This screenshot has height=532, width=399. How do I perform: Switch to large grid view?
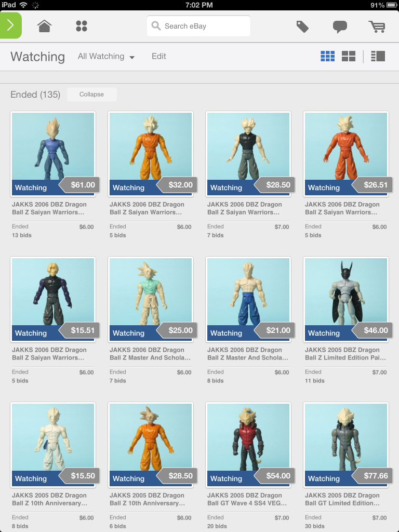(x=349, y=56)
